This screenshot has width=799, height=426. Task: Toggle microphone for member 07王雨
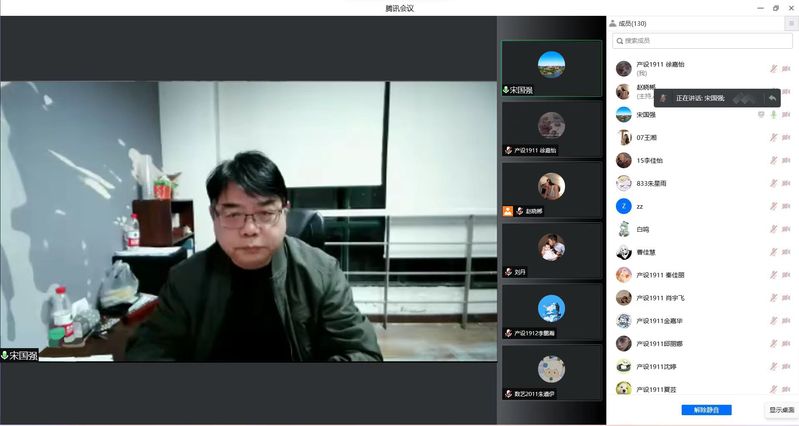772,137
